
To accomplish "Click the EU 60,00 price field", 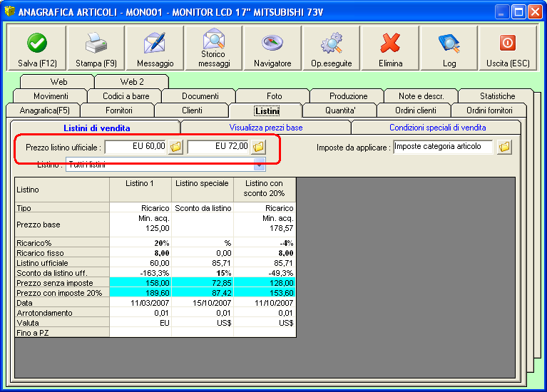I will [x=136, y=147].
